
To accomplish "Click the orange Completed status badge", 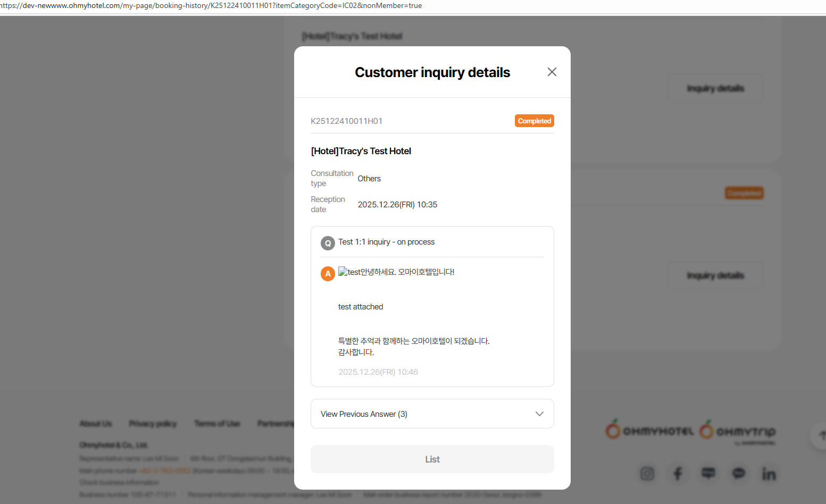I will tap(534, 121).
